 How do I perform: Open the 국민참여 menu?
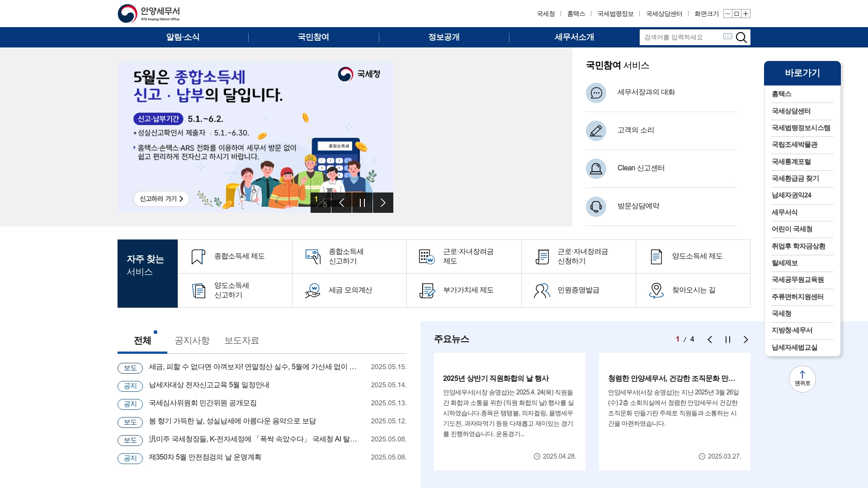point(313,37)
